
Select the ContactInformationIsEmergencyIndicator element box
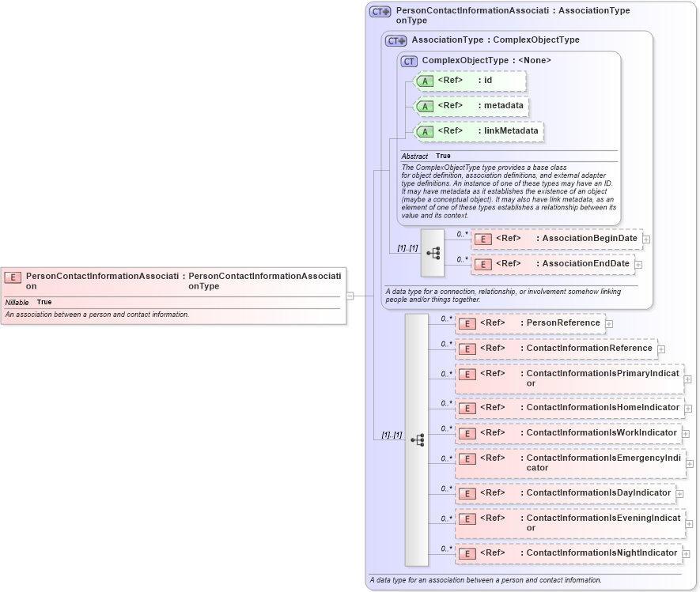[568, 462]
